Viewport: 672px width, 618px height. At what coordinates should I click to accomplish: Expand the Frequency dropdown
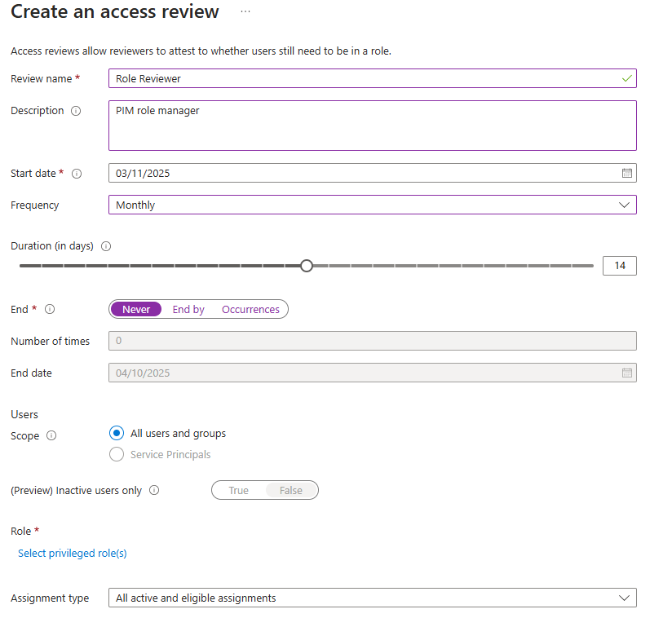(372, 205)
